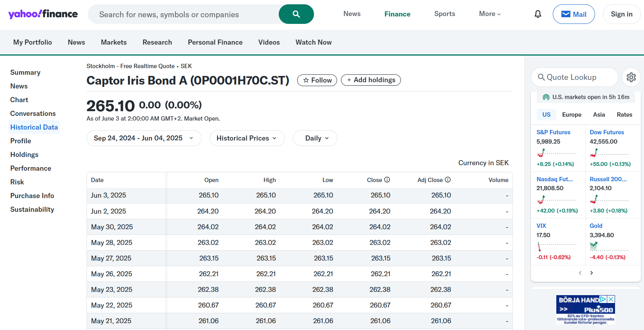Click the search for news, symbols field
Viewport: 644px width, 330px height.
[184, 14]
